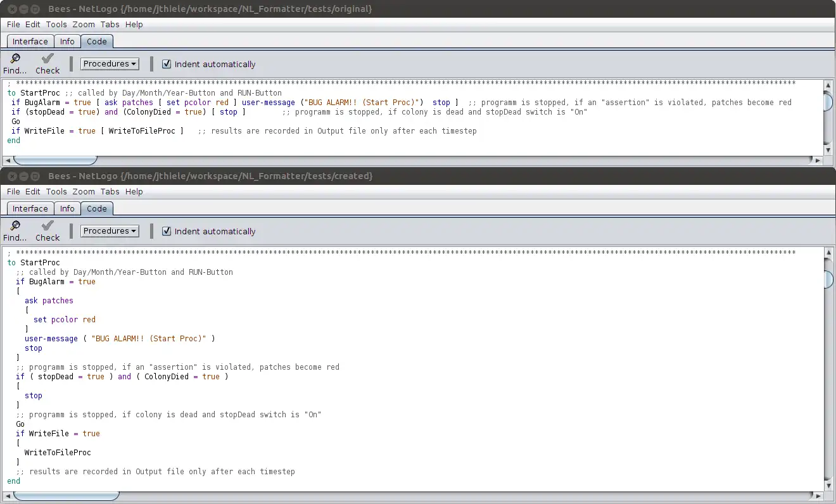Switch to Info tab in original window
Image resolution: width=836 pixels, height=504 pixels.
(67, 41)
